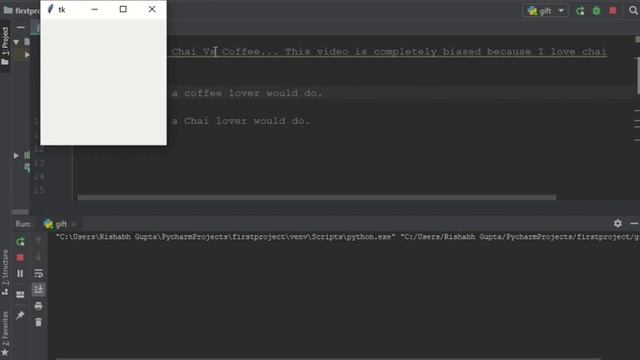This screenshot has height=360, width=640.
Task: Collapse the project panel with the minus icon
Action: 21,27
